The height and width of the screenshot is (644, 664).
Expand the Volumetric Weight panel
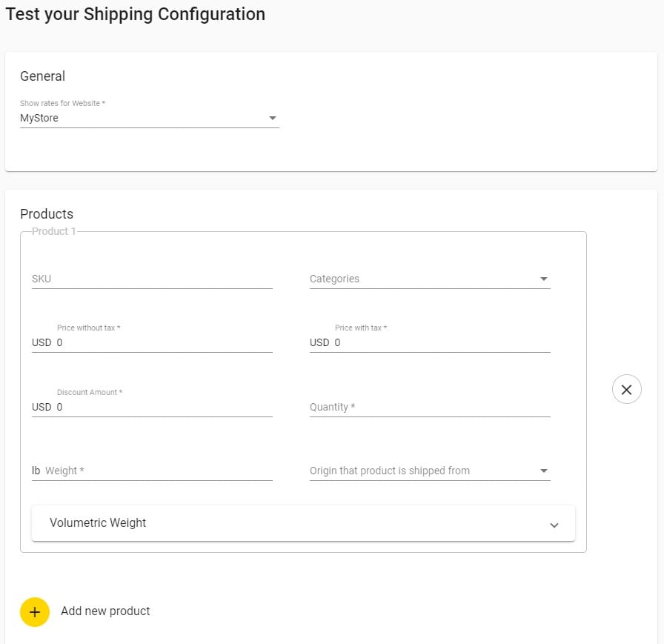[x=303, y=523]
